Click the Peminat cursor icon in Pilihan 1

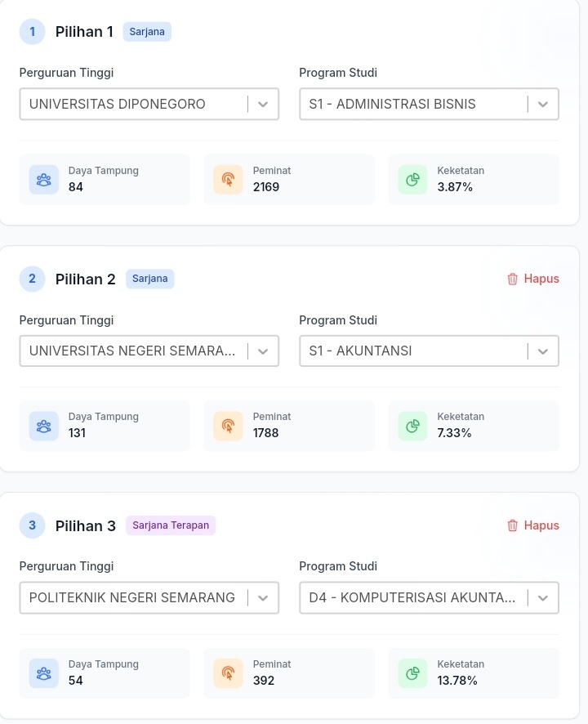coord(228,180)
